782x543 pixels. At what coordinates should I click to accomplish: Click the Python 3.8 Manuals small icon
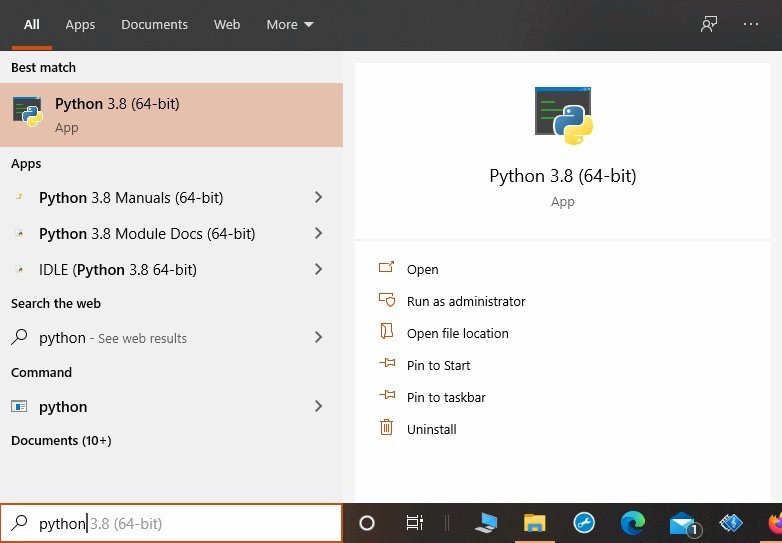pyautogui.click(x=19, y=197)
